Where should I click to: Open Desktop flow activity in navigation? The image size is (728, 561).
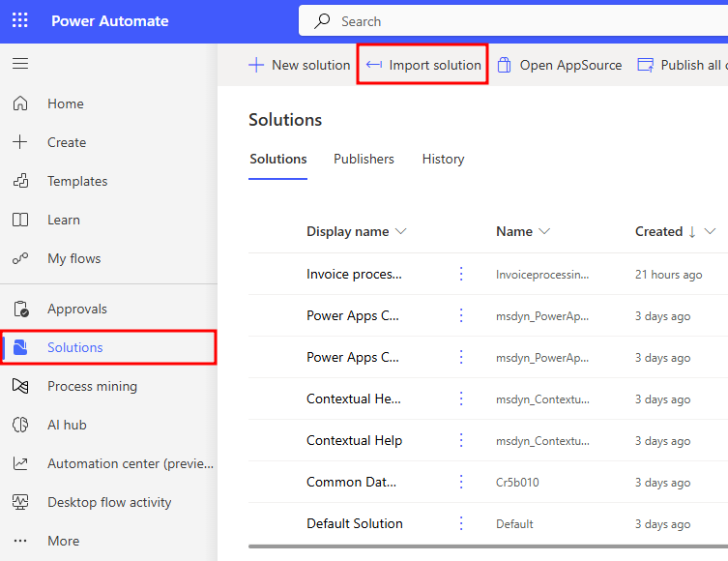coord(108,502)
